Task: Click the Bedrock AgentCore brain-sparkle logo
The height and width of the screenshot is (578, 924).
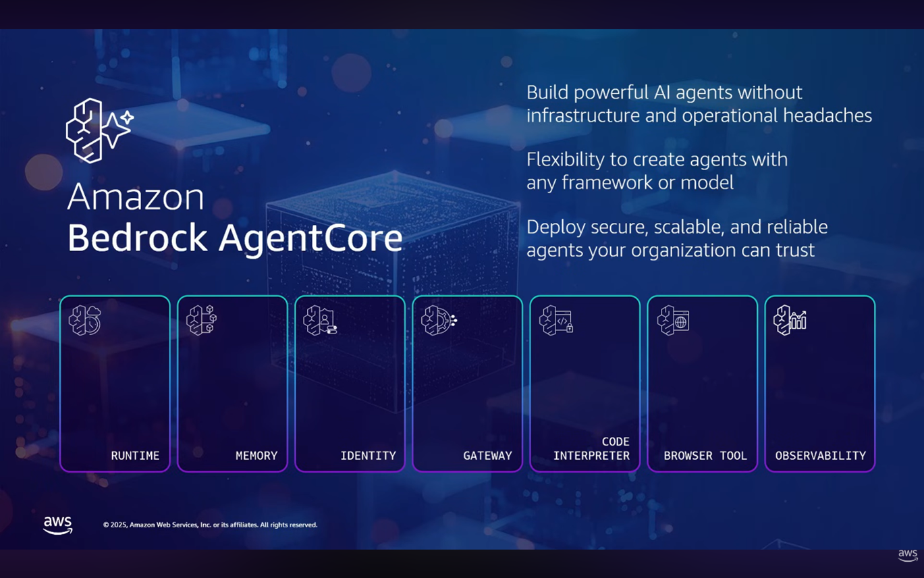Action: pos(100,130)
